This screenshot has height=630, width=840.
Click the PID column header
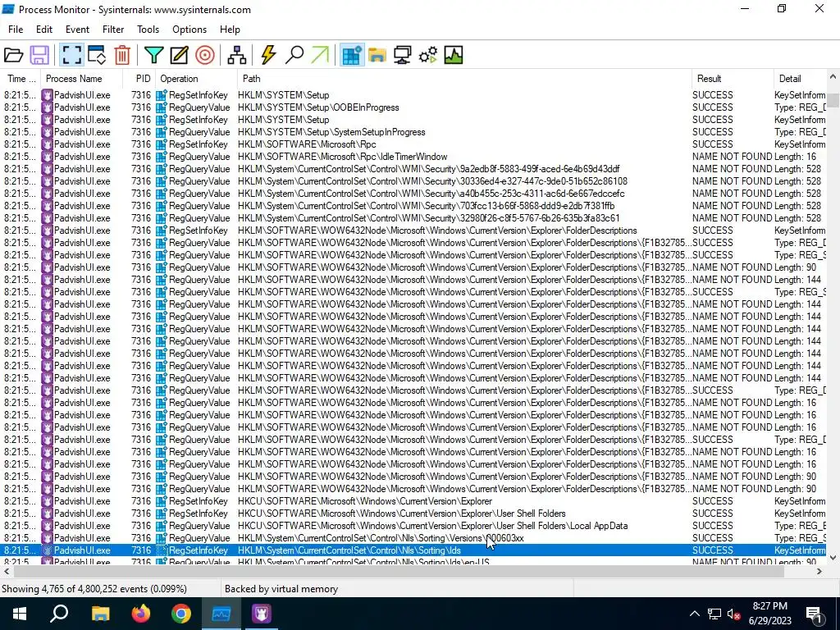[x=138, y=79]
